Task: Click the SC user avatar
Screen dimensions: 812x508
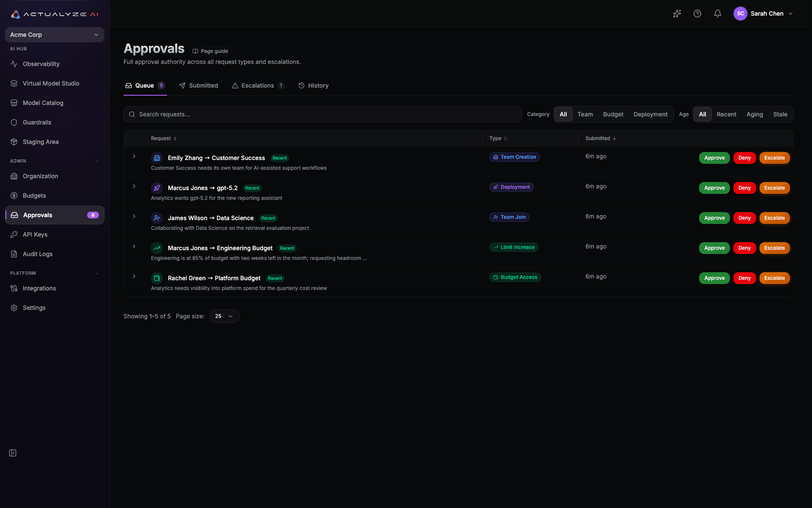Action: (x=741, y=14)
